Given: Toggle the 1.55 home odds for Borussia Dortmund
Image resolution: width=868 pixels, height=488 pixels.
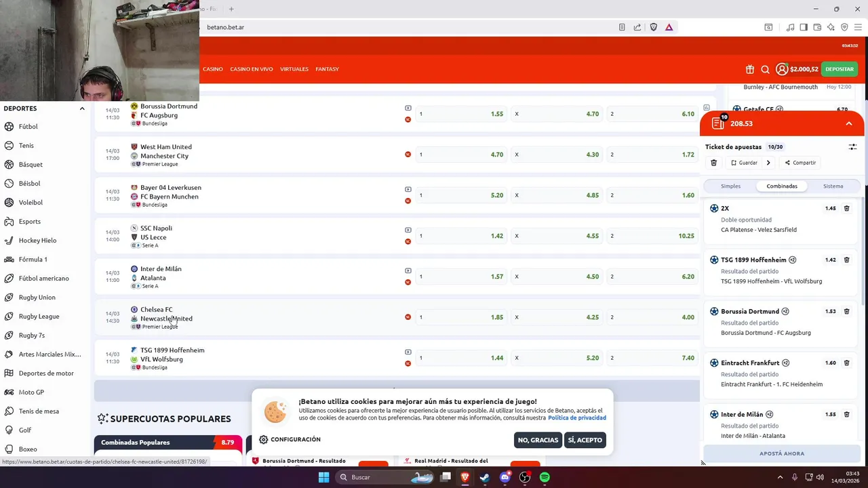Looking at the screenshot, I should tap(460, 114).
